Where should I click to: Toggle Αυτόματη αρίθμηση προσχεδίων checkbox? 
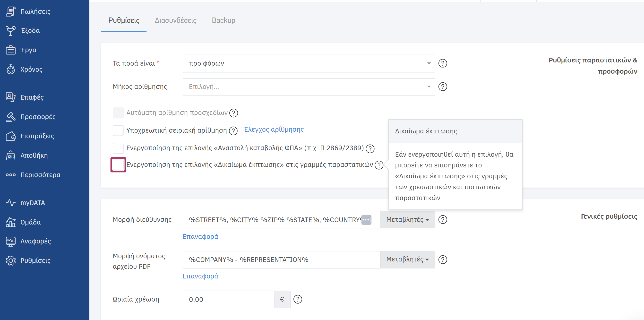tap(118, 113)
